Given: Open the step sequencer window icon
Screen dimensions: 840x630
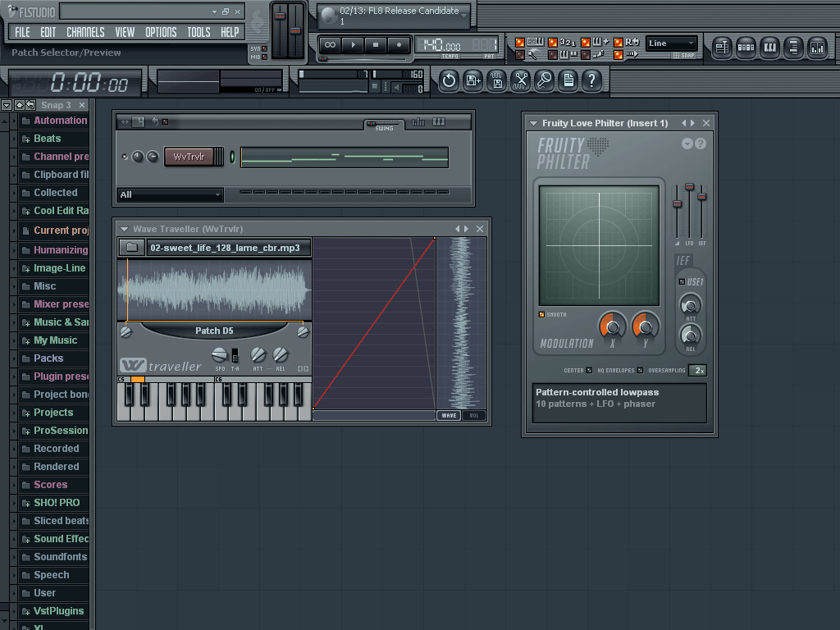Looking at the screenshot, I should [x=746, y=48].
